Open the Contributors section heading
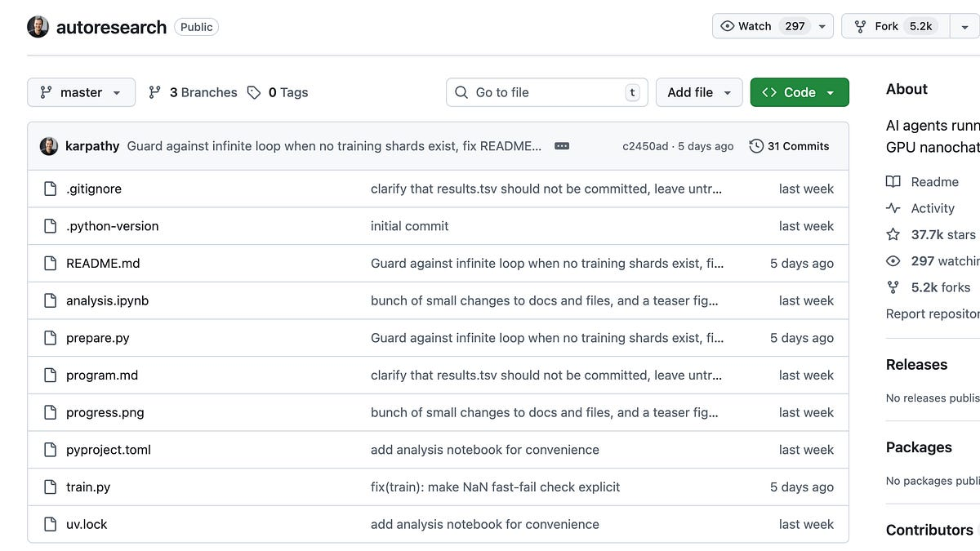The width and height of the screenshot is (980, 551). tap(929, 530)
